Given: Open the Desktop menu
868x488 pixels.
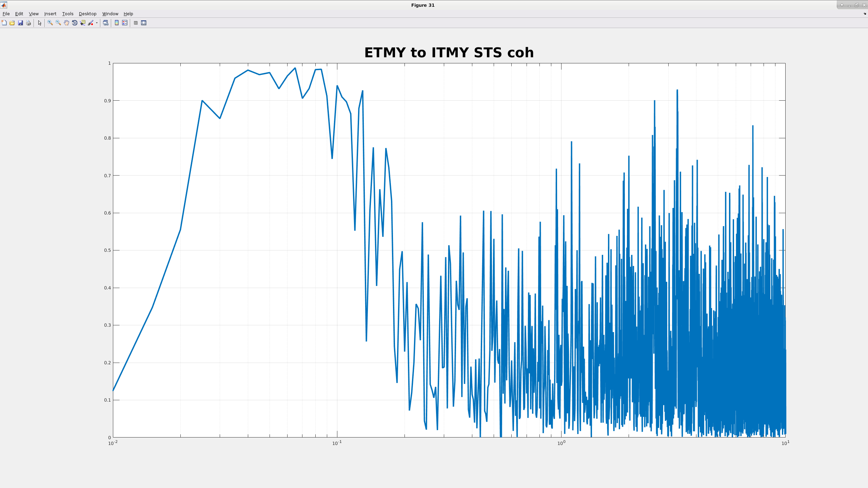Looking at the screenshot, I should (x=87, y=14).
